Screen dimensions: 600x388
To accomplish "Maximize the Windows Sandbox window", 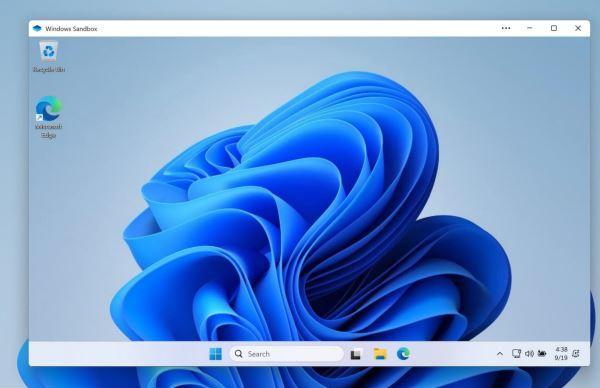I will pos(554,28).
